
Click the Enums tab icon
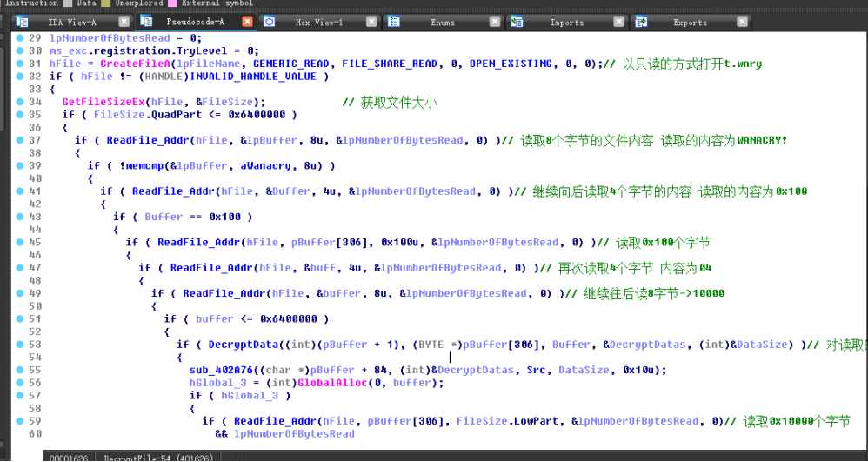(x=394, y=22)
